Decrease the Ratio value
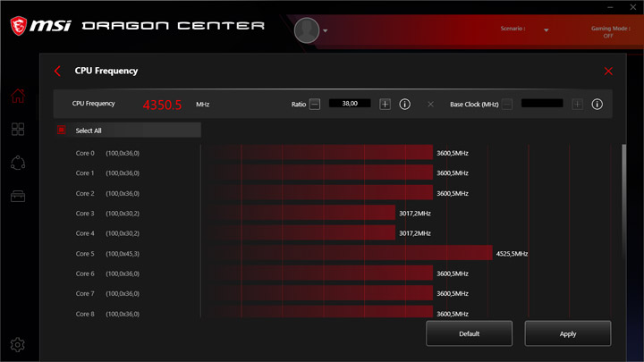The width and height of the screenshot is (644, 362). (315, 105)
